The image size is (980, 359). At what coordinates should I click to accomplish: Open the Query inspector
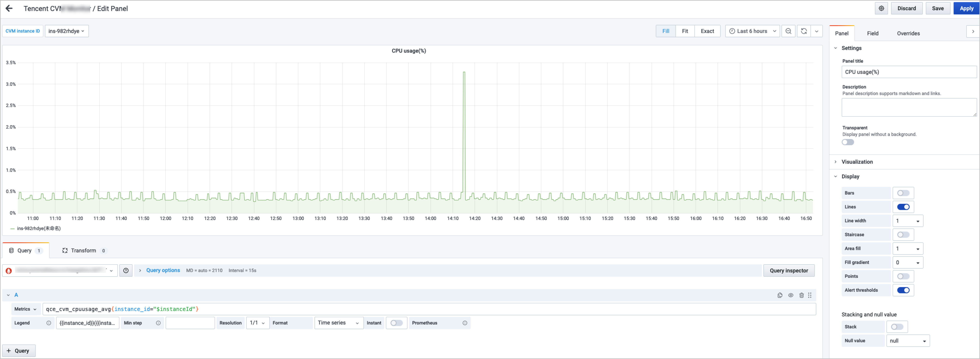tap(789, 270)
